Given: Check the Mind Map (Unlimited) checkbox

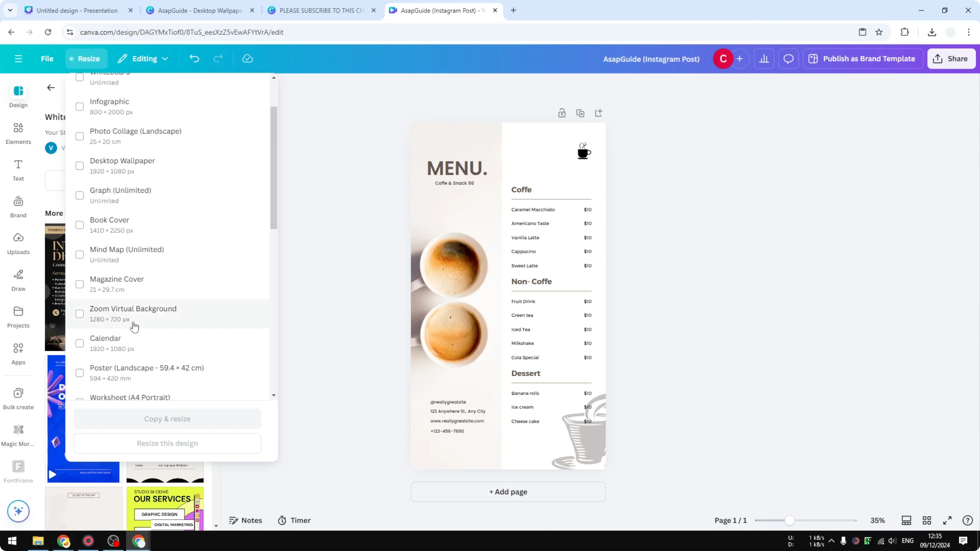Looking at the screenshot, I should tap(80, 254).
